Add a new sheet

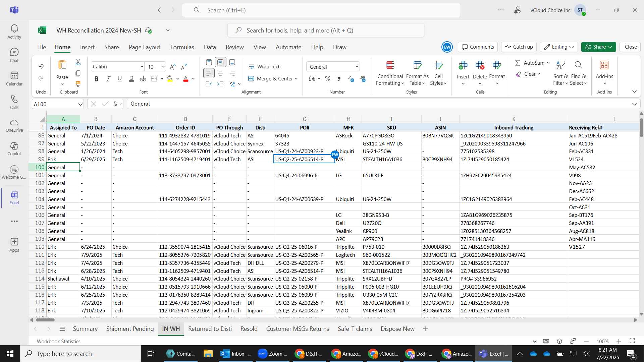point(425,329)
